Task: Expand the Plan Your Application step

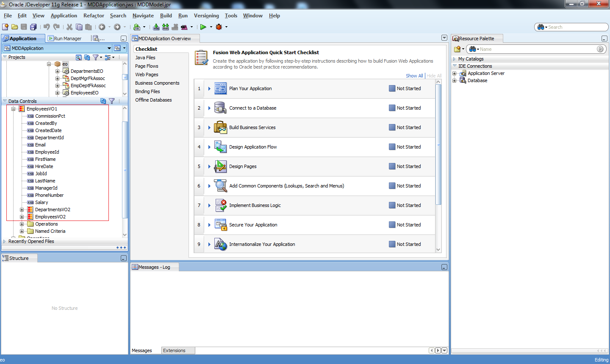Action: pos(209,88)
